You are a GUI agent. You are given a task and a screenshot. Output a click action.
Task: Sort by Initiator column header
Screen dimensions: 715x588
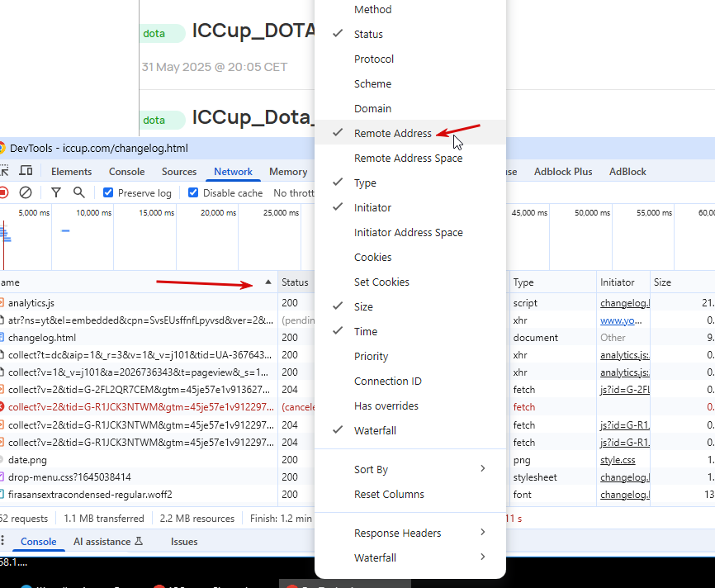623,282
